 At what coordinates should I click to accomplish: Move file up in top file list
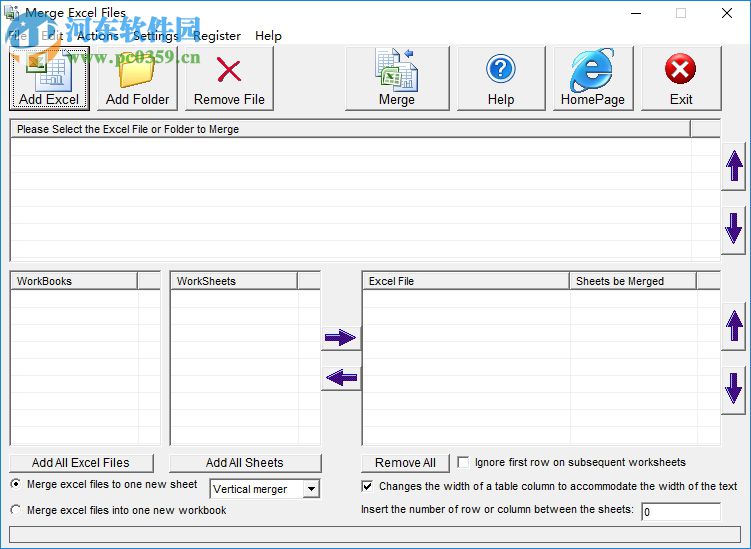pyautogui.click(x=734, y=166)
